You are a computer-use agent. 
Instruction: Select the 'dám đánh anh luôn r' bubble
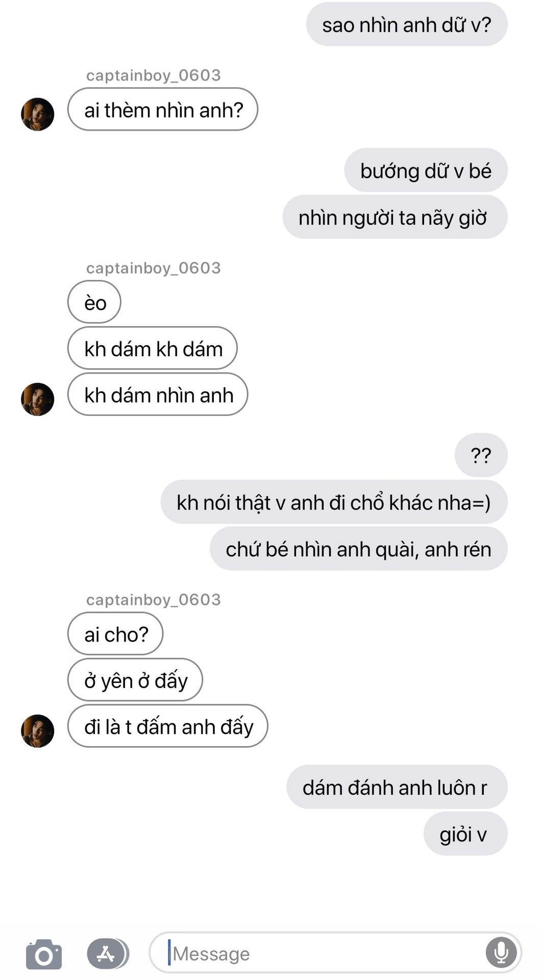[397, 787]
